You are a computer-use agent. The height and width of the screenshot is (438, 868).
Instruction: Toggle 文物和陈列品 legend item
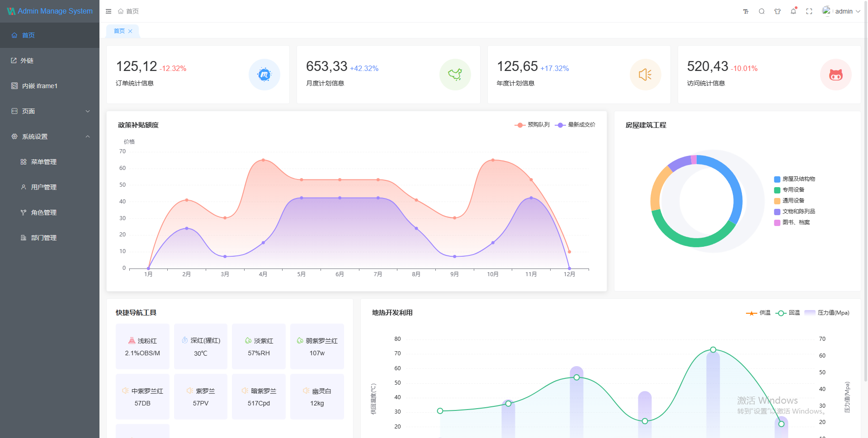tap(794, 212)
